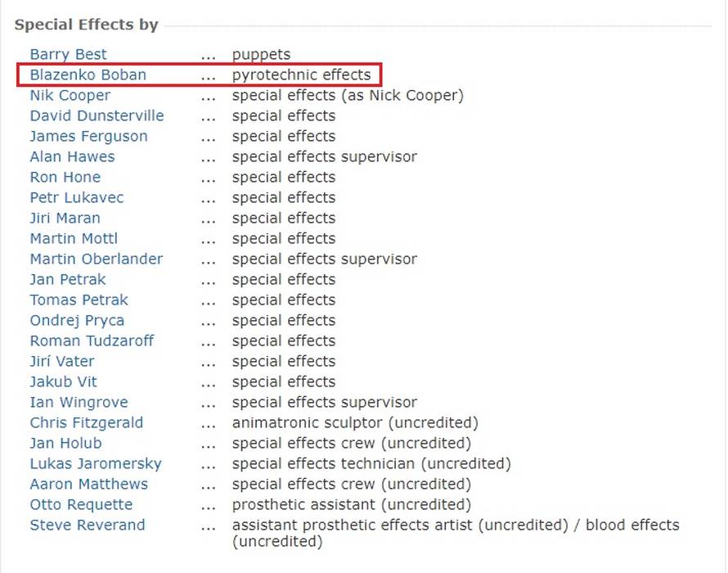Go to James Ferguson's page
Viewport: 728px width, 573px height.
88,137
